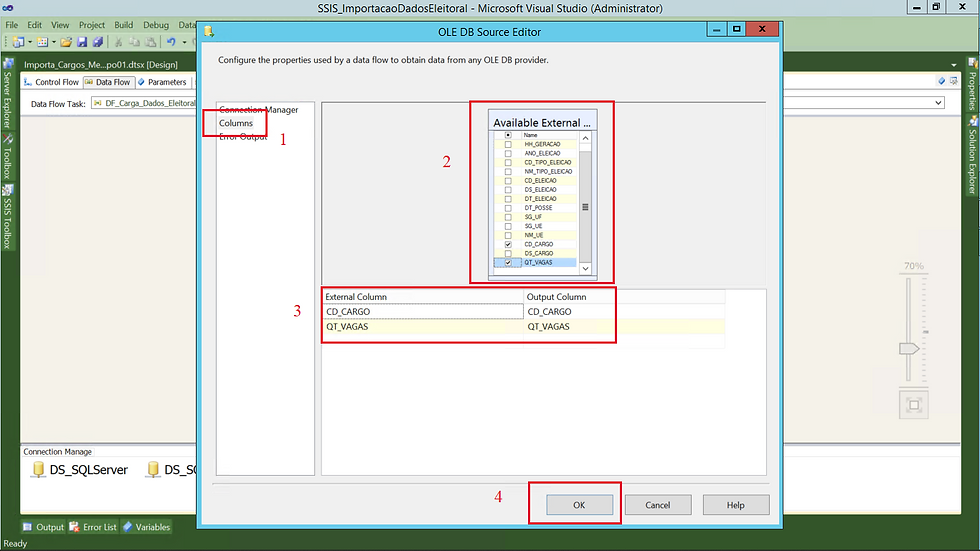The width and height of the screenshot is (980, 551).
Task: Open the document tab overflow dropdown
Action: (954, 64)
